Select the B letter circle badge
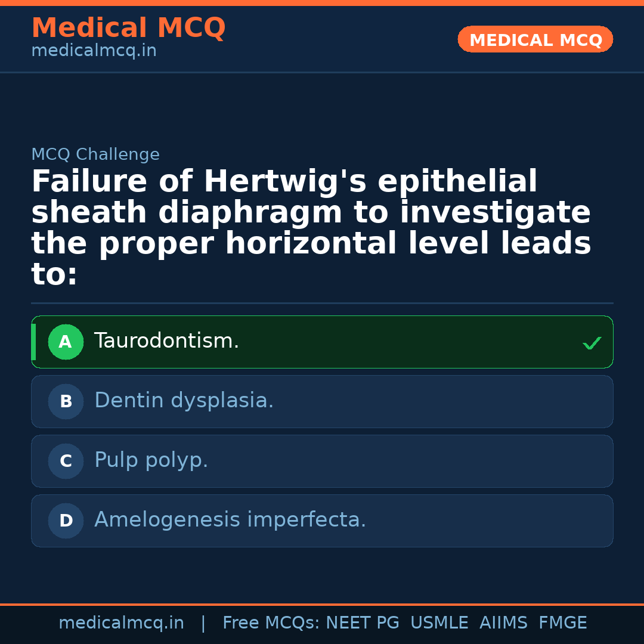Viewport: 644px width, 644px height. [66, 402]
